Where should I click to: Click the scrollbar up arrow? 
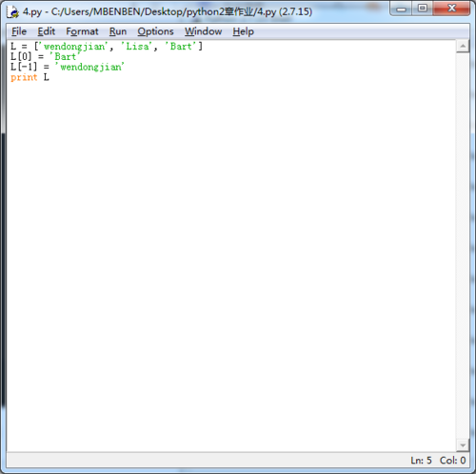pyautogui.click(x=463, y=47)
